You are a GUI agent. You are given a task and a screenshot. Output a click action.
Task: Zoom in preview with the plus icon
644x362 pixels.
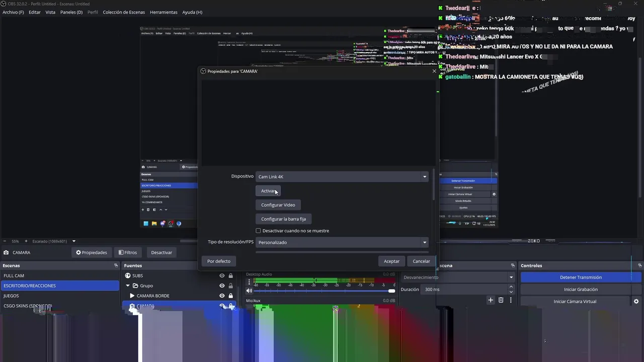click(x=26, y=241)
